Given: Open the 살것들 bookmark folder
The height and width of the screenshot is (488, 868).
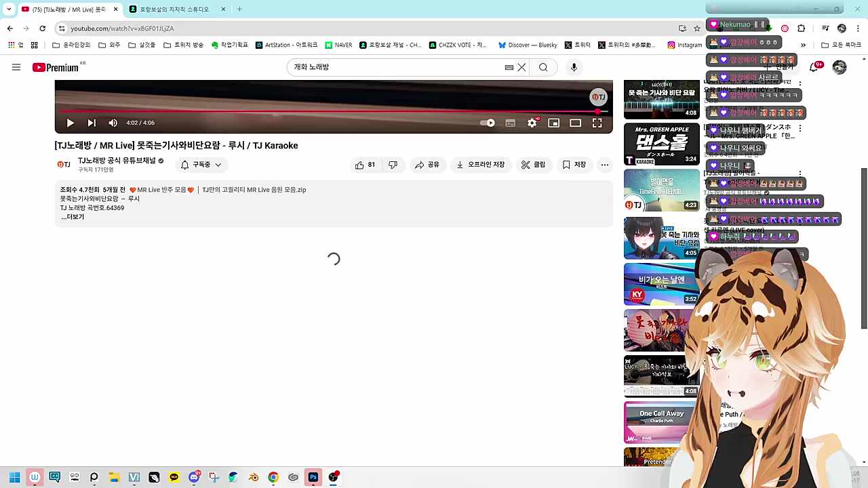Looking at the screenshot, I should pos(142,45).
